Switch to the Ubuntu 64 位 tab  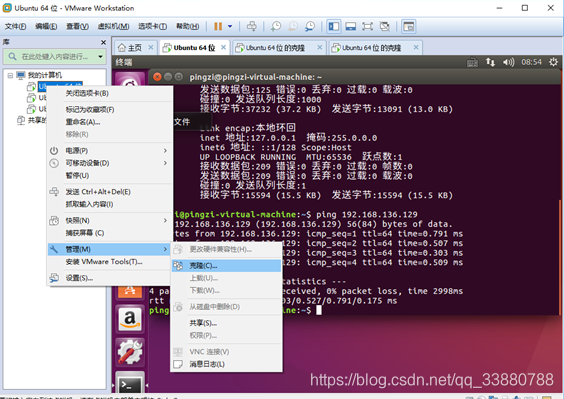click(x=194, y=48)
